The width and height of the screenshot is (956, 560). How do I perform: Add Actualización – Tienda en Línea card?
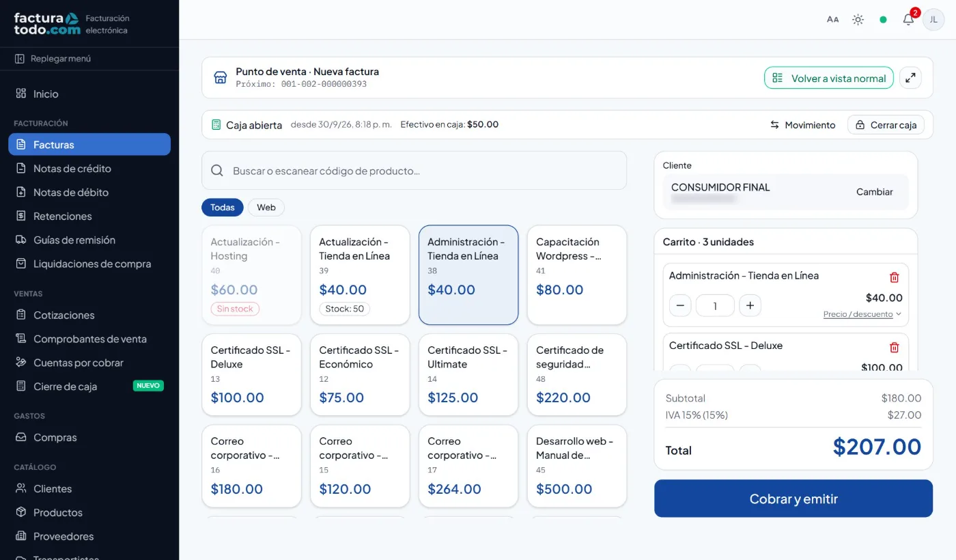coord(360,275)
